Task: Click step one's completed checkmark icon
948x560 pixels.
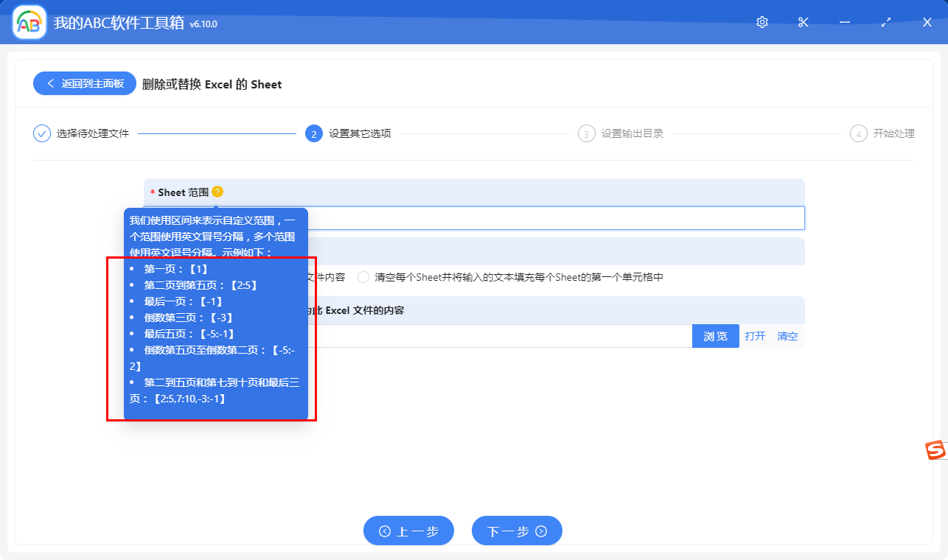Action: (41, 133)
